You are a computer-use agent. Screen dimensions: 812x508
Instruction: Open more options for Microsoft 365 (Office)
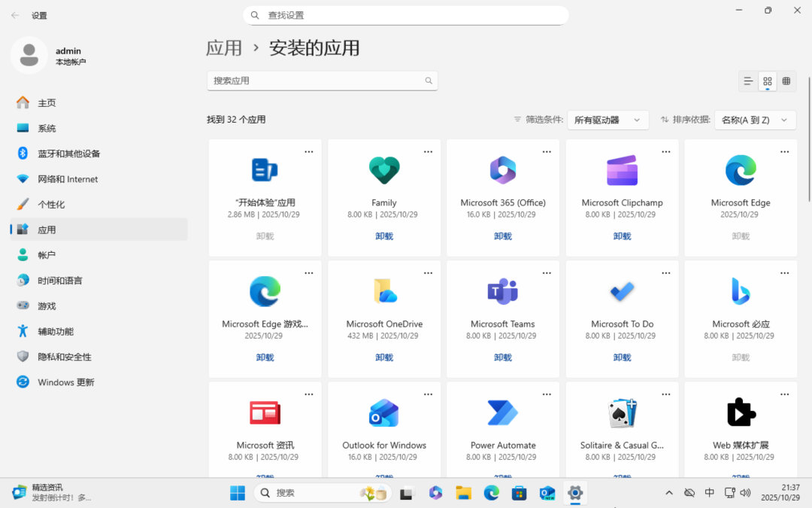[547, 152]
